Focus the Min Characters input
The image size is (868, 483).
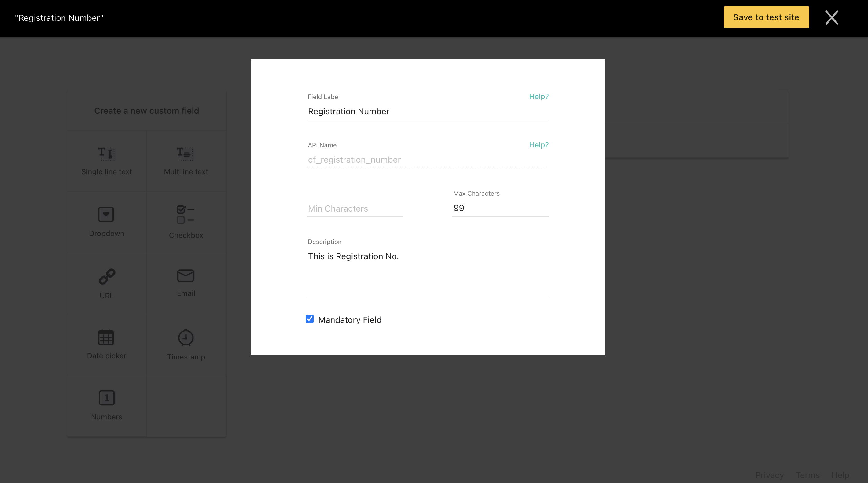click(x=355, y=208)
